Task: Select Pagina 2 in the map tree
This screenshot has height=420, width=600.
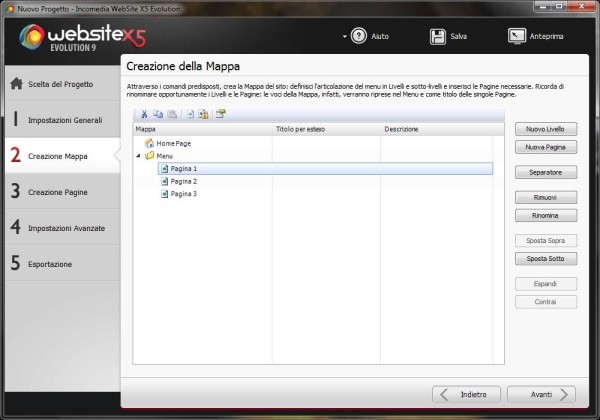Action: pyautogui.click(x=183, y=181)
